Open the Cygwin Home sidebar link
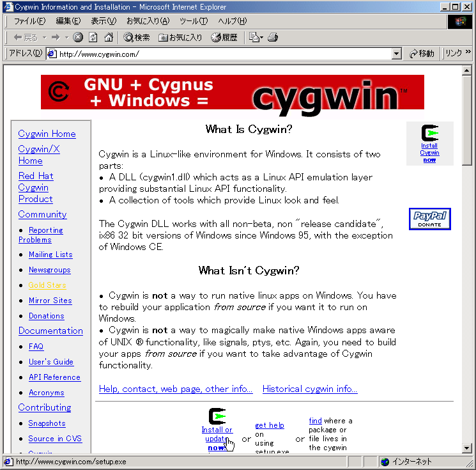Screen dimensions: 476x470 click(x=47, y=134)
